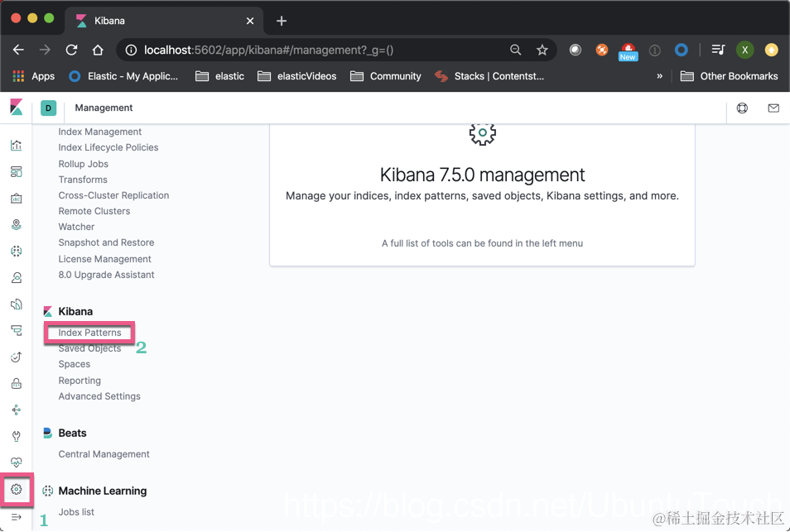Viewport: 790px width, 532px height.
Task: Open the Management gear icon in the sidebar
Action: click(x=16, y=489)
